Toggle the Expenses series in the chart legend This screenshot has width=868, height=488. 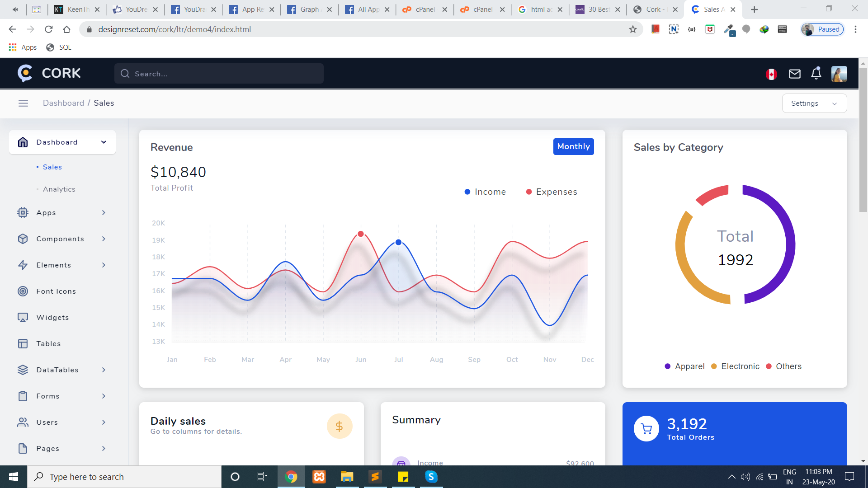point(552,192)
